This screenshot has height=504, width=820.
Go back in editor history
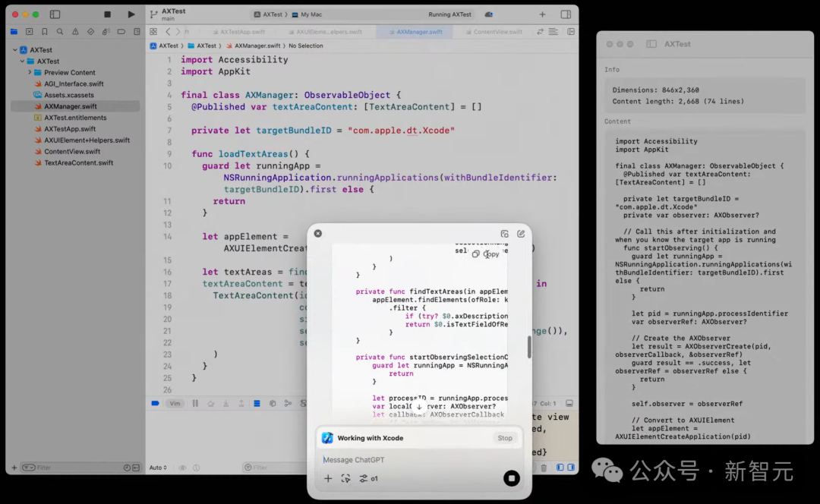click(168, 32)
